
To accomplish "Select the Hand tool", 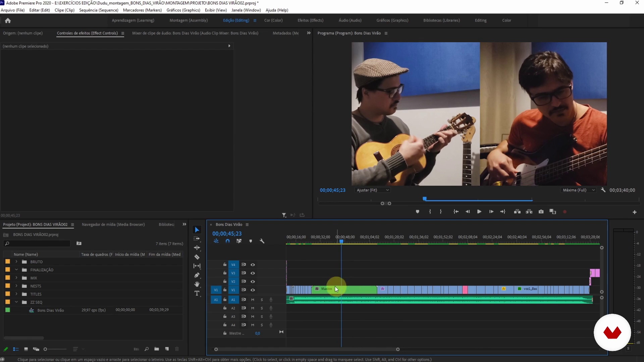I will [x=197, y=284].
